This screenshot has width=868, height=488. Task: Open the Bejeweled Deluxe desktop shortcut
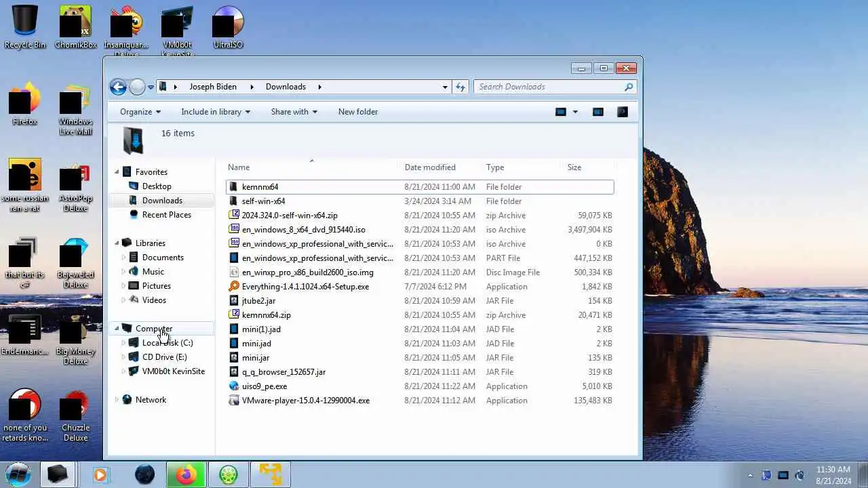coord(75,263)
